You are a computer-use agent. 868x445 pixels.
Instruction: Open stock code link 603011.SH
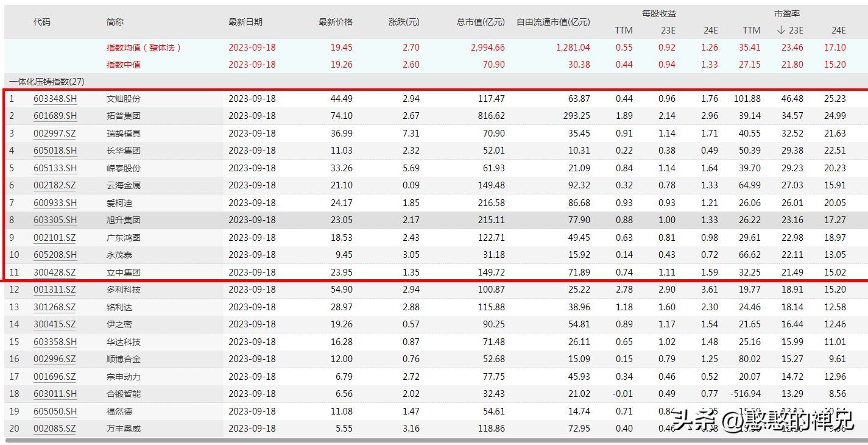coord(55,394)
